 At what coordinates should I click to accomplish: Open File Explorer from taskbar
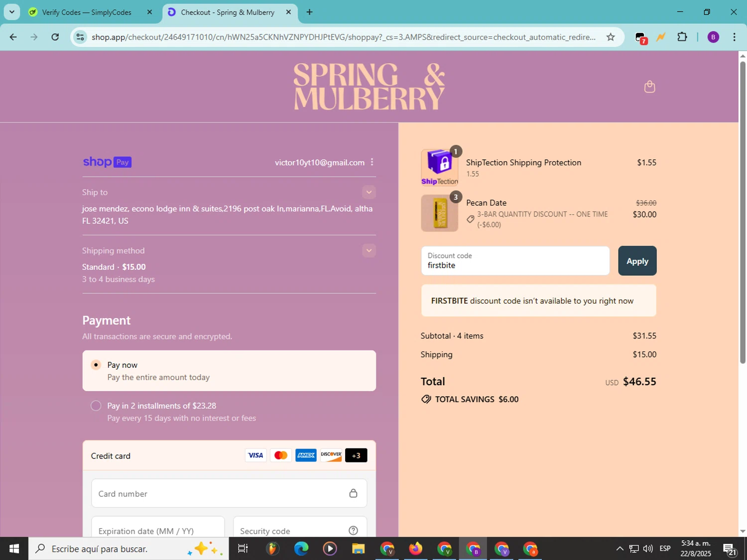358,549
